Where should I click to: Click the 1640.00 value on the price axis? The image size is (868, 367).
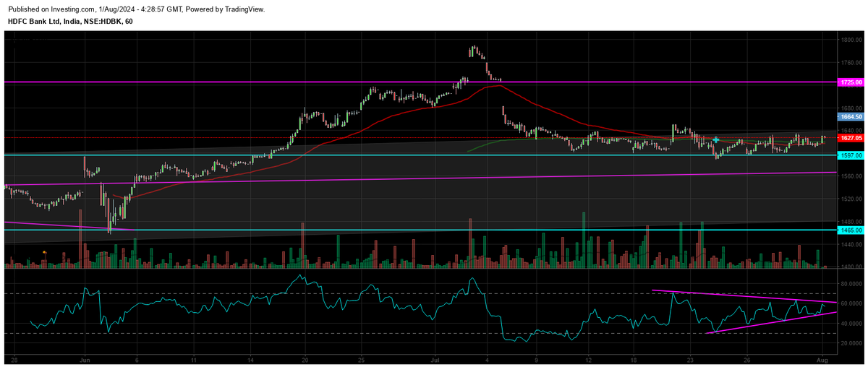coord(850,131)
